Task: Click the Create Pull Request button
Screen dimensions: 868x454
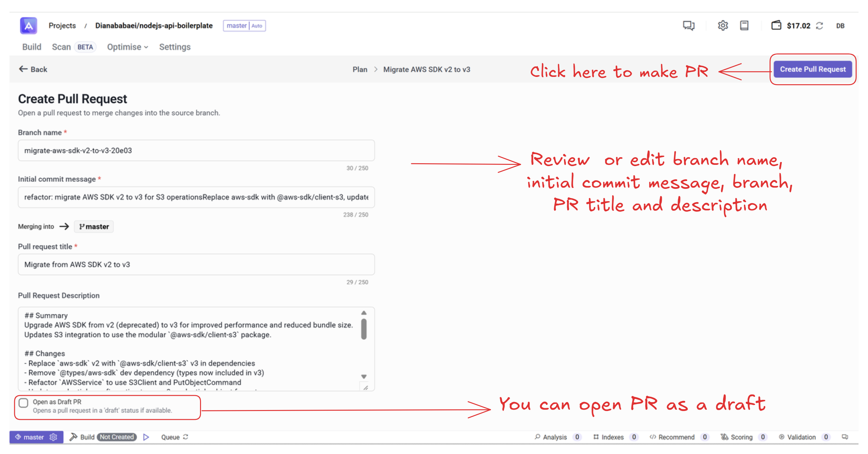Action: [812, 69]
